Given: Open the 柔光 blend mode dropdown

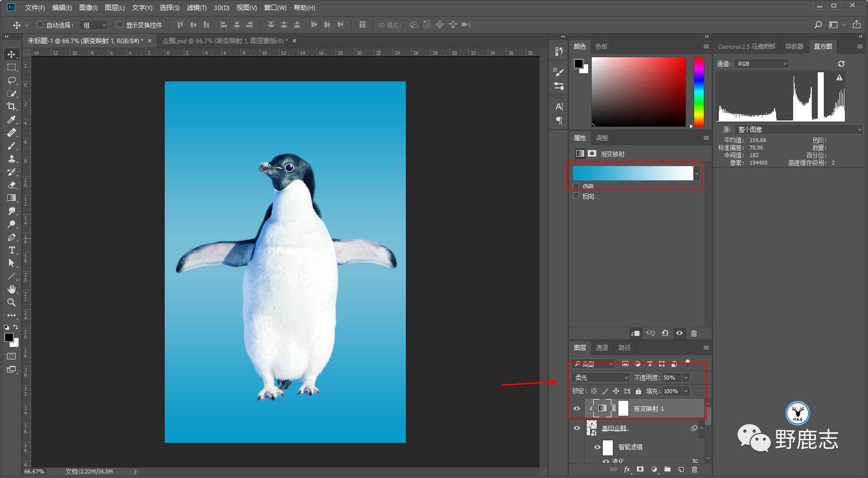Looking at the screenshot, I should 601,378.
